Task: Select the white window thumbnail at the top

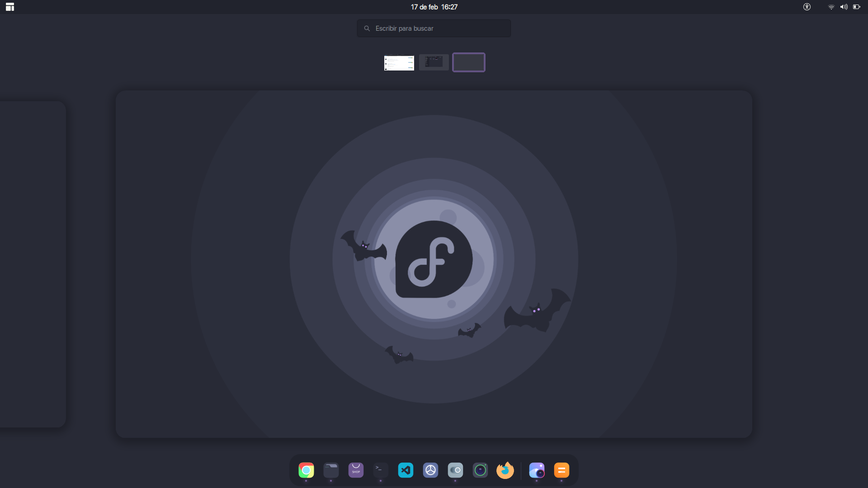Action: click(399, 63)
